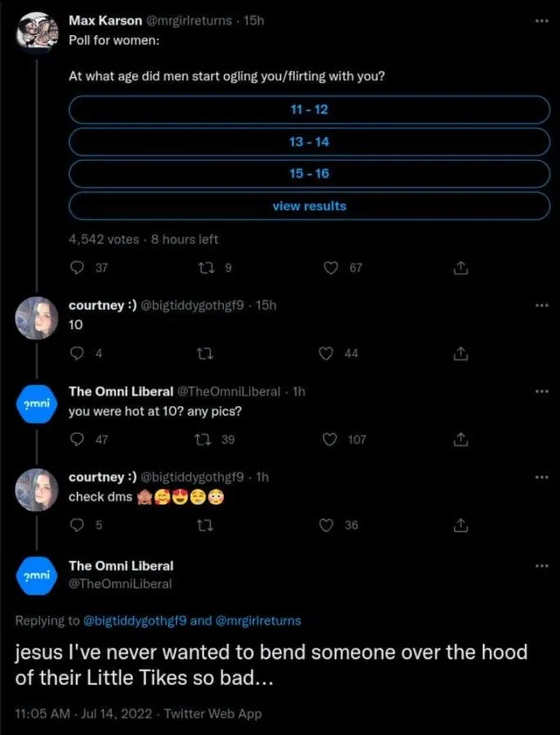Click the reply icon showing 47 replies
The height and width of the screenshot is (735, 560).
[77, 439]
